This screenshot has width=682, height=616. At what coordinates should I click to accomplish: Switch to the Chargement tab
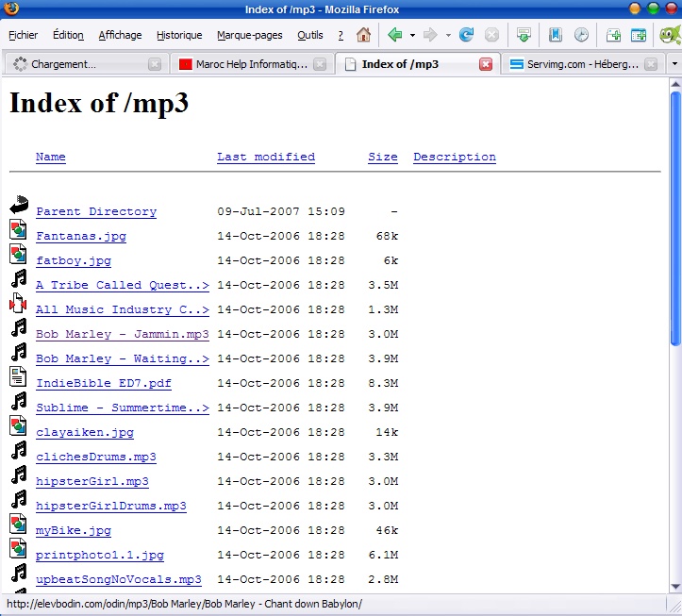[x=86, y=64]
